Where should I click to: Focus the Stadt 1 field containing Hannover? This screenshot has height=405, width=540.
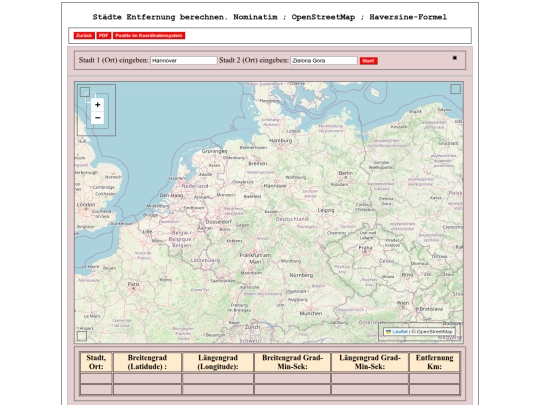pos(184,60)
